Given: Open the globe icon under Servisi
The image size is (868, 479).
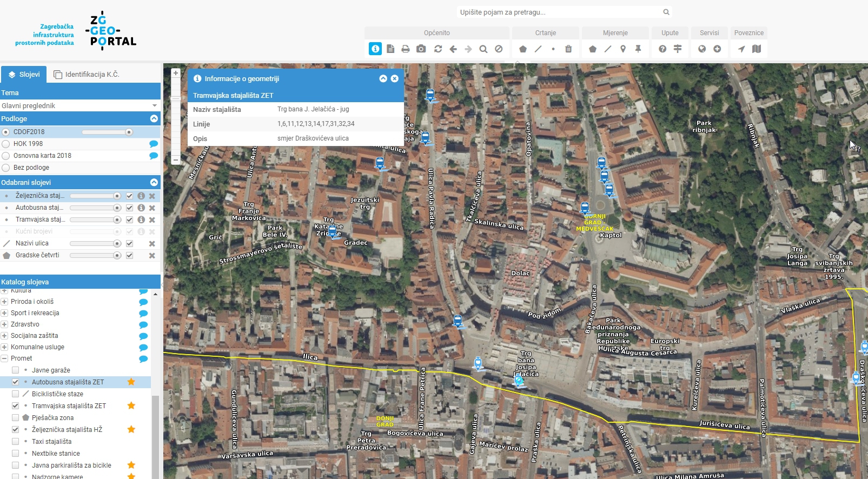Looking at the screenshot, I should [702, 49].
